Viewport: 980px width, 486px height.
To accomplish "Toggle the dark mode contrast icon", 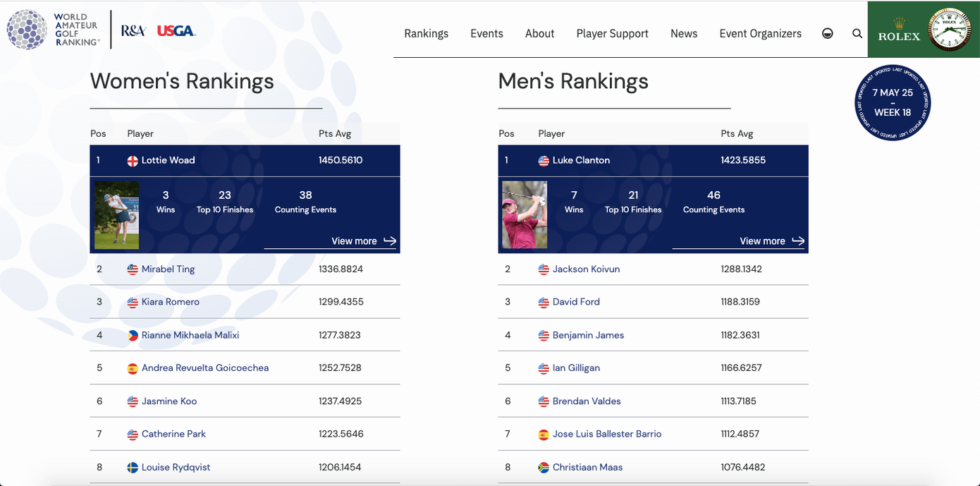I will (x=828, y=33).
